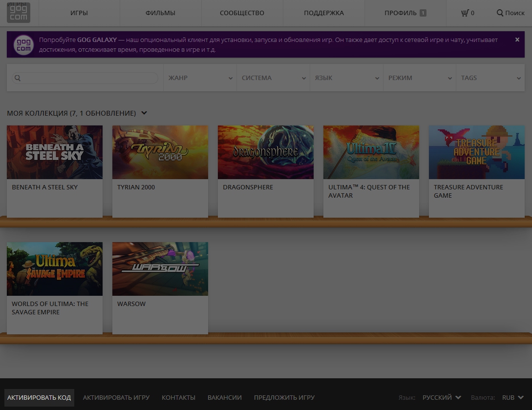This screenshot has height=410, width=532.
Task: Expand МОЯ КОЛЛЕКЦИЯ chevron
Action: (x=144, y=113)
